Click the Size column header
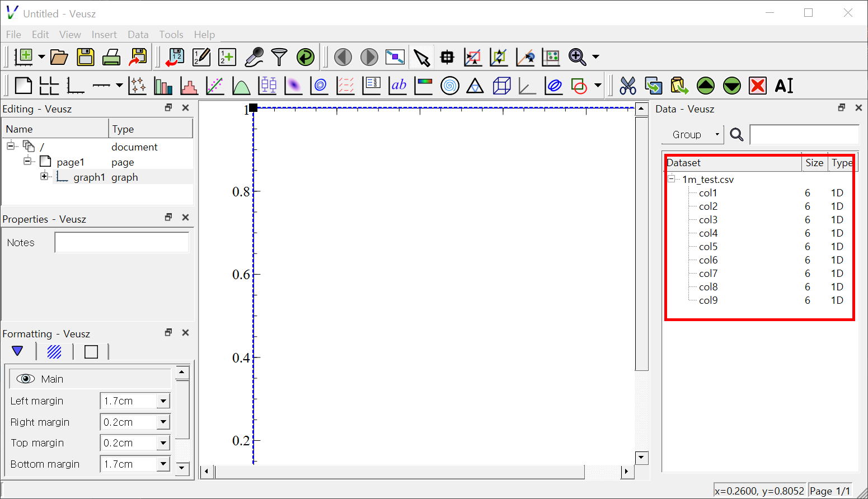 814,163
